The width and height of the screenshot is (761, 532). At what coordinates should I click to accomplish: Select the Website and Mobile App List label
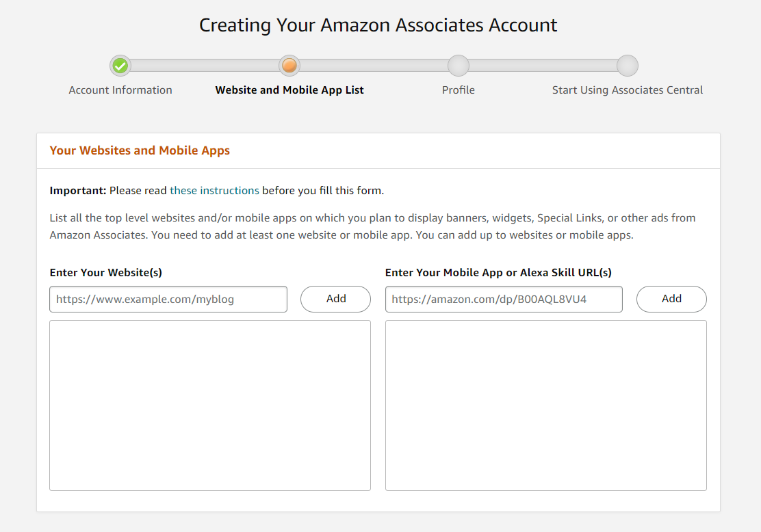coord(289,90)
